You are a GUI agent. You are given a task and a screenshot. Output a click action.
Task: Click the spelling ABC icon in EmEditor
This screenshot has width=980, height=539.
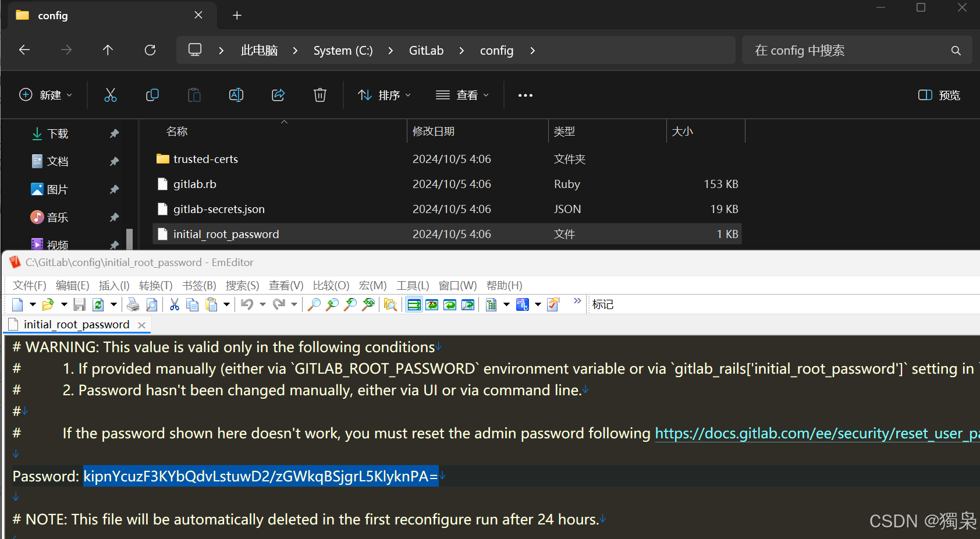click(x=522, y=304)
